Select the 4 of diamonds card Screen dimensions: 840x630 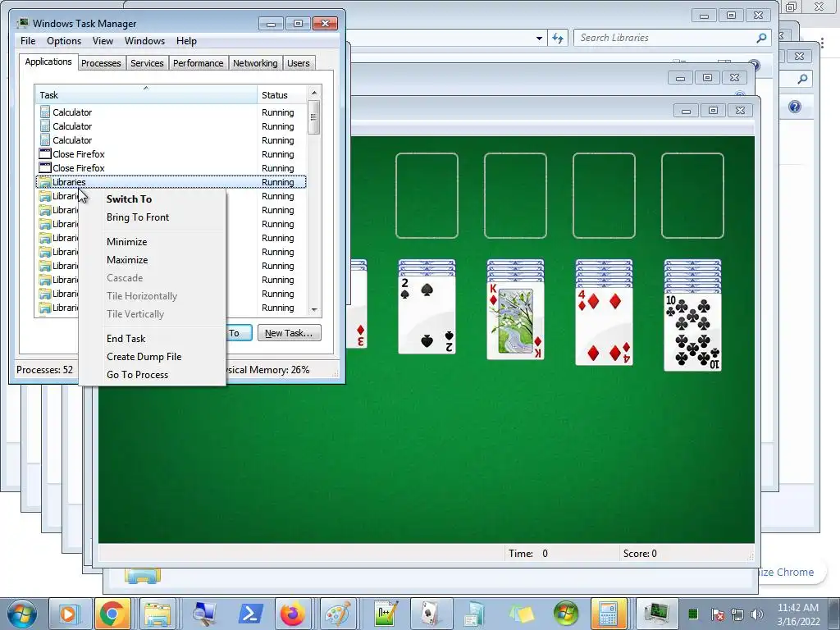pos(604,326)
